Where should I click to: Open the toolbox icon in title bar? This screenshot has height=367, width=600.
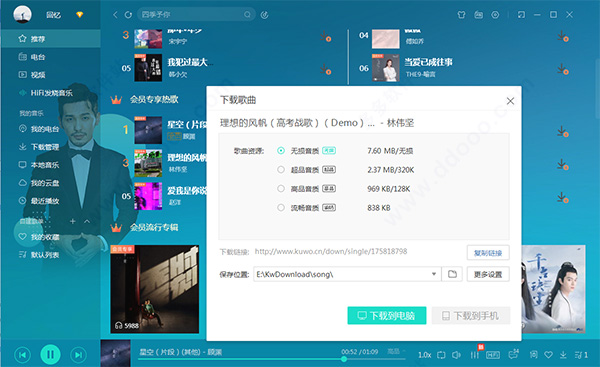[478, 15]
